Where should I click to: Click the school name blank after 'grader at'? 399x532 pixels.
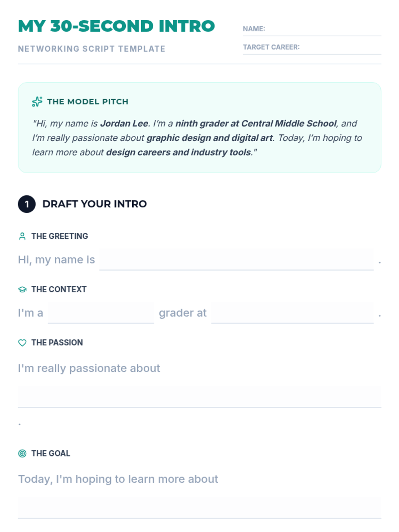(292, 313)
